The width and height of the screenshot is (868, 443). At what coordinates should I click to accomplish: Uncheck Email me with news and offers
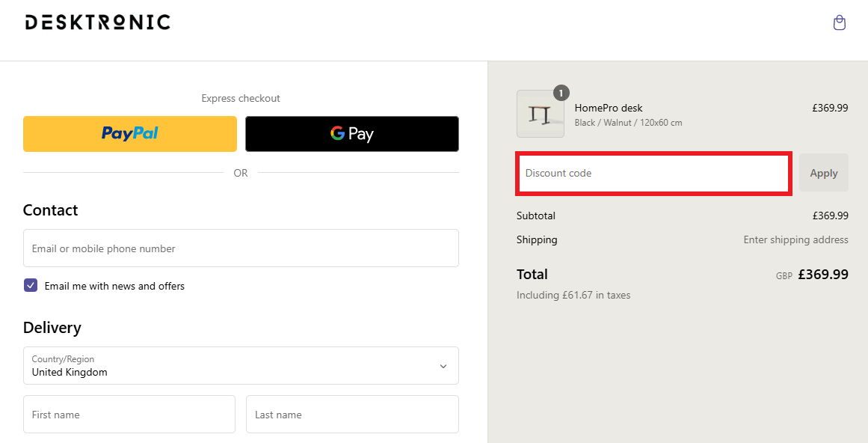point(31,286)
